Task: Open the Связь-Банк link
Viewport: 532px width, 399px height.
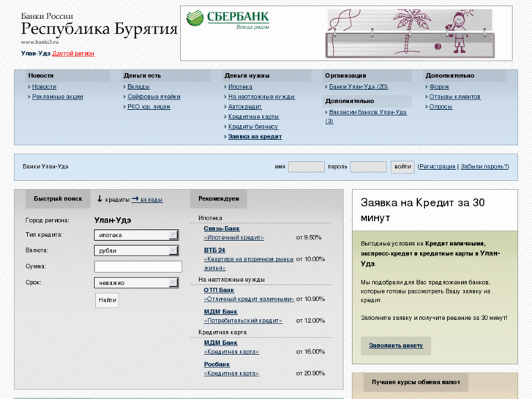Action: coord(222,228)
